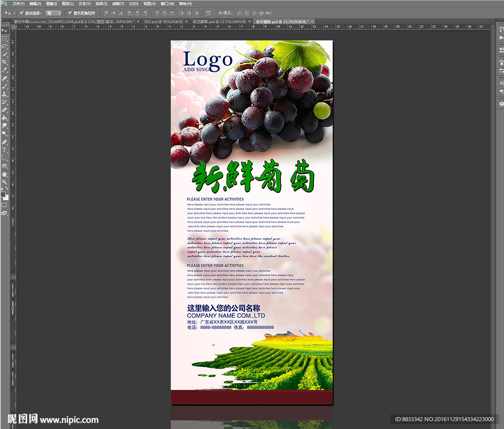This screenshot has width=504, height=429.
Task: Open the 3D(D) menu
Action: [x=133, y=3]
